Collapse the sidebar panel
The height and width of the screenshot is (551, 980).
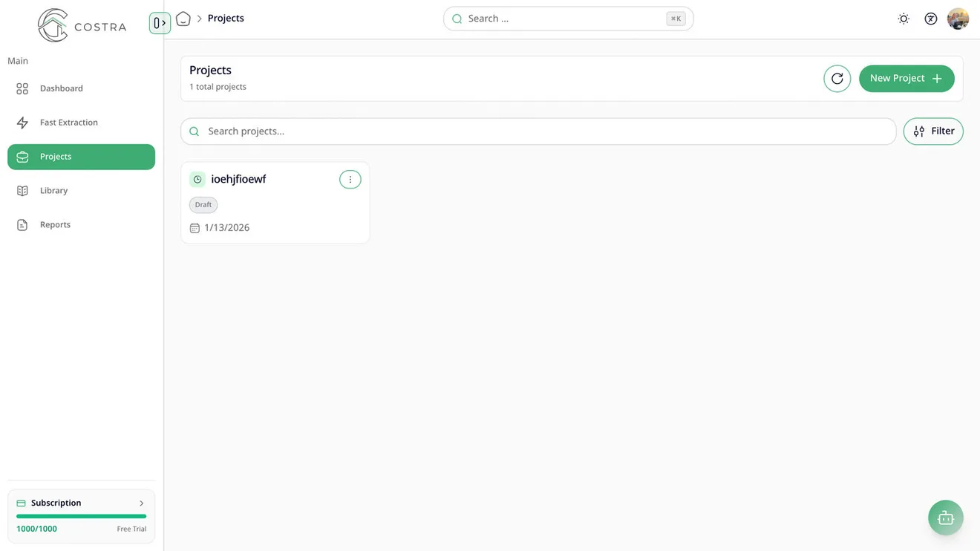(160, 23)
